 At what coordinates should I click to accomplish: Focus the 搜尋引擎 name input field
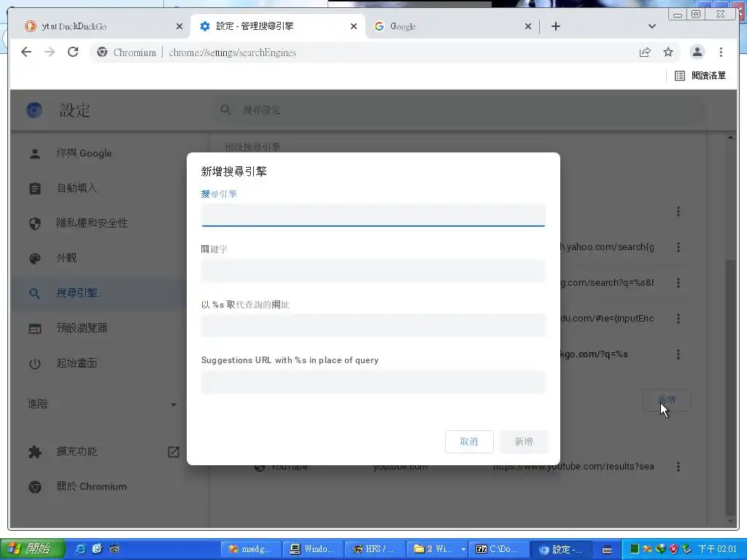pyautogui.click(x=373, y=215)
